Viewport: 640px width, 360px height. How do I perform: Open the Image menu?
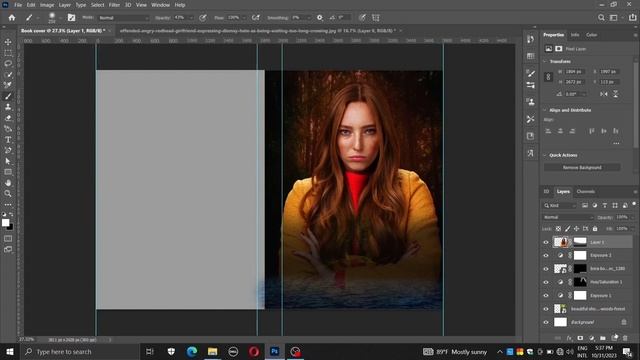(47, 5)
